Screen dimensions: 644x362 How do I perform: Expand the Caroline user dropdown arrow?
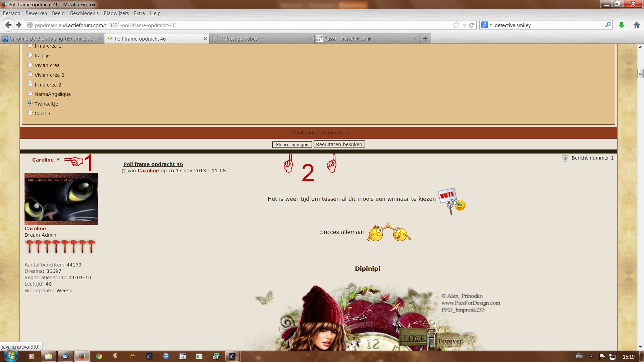[58, 160]
